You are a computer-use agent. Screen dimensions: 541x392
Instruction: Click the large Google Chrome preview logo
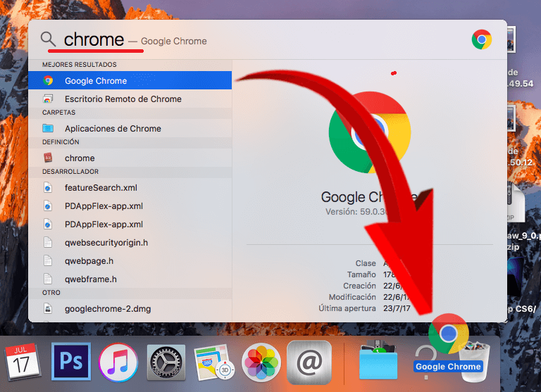click(x=370, y=132)
